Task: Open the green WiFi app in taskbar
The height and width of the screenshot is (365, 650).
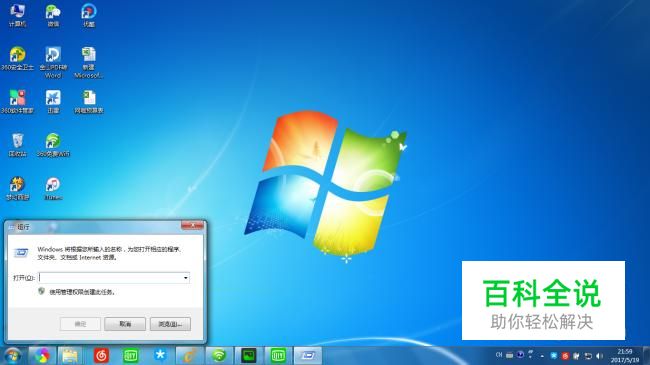Action: click(x=219, y=355)
